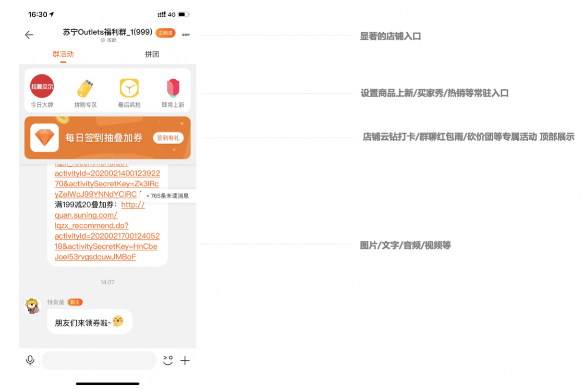Tap the battery icon in status bar
This screenshot has height=392, width=584.
184,14
